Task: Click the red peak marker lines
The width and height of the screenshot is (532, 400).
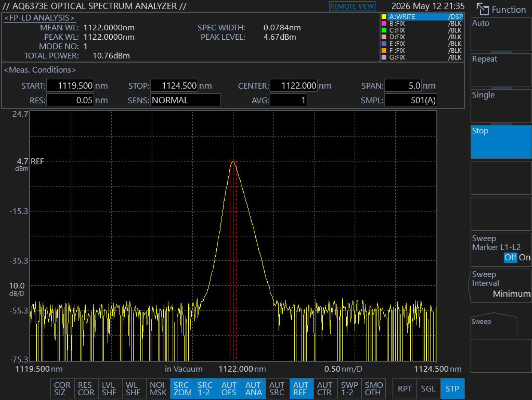Action: point(233,260)
